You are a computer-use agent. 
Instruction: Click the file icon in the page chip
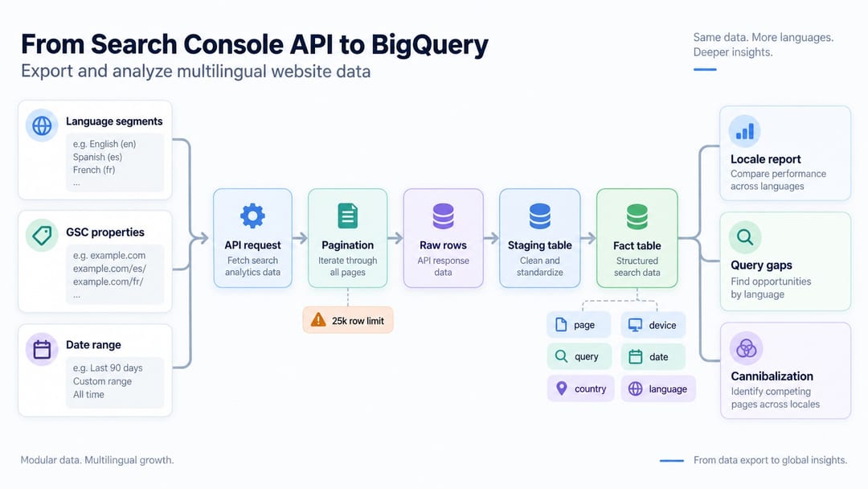tap(561, 324)
